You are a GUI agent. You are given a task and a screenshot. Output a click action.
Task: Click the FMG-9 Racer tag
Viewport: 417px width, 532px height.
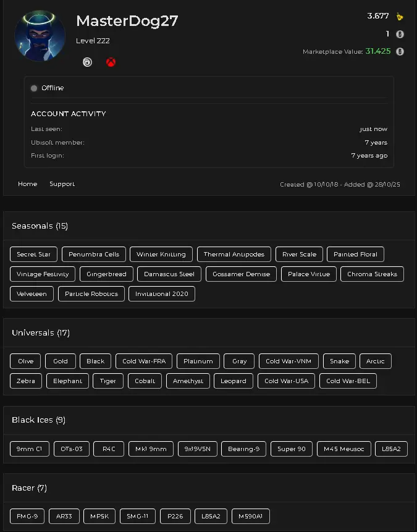coord(27,516)
